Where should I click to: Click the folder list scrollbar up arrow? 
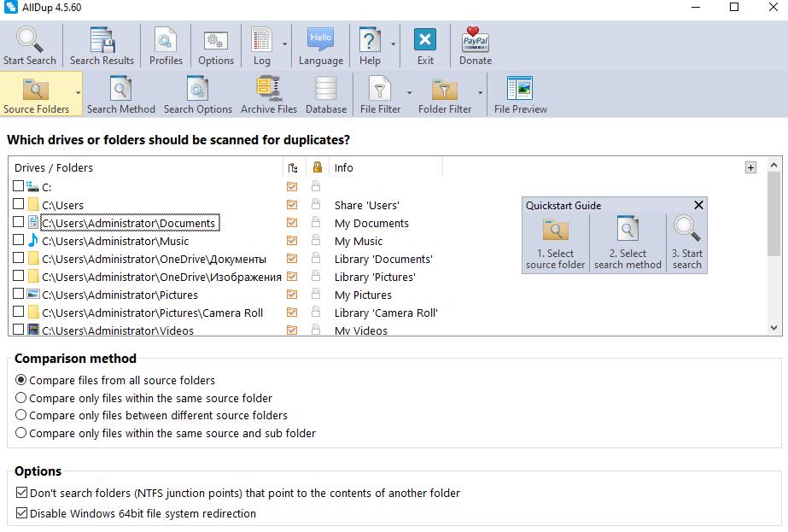click(774, 165)
